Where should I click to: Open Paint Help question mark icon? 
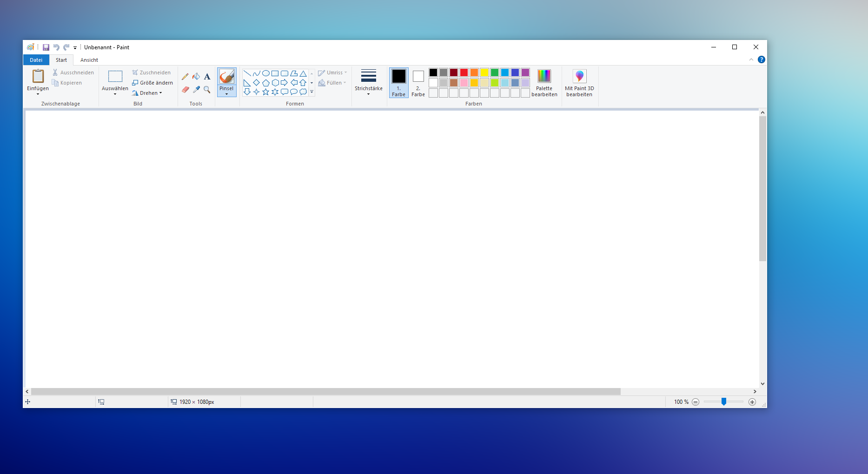pos(761,59)
